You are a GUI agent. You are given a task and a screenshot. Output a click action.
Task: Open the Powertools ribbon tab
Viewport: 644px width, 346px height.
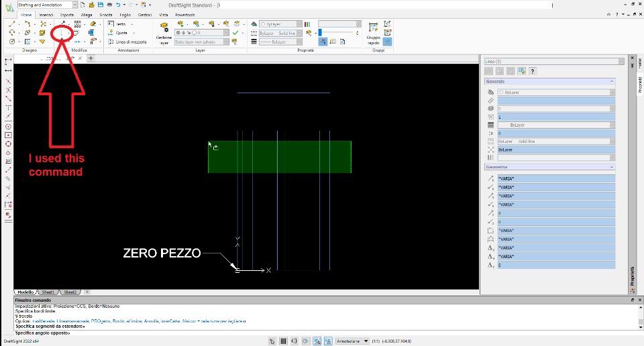tap(185, 15)
